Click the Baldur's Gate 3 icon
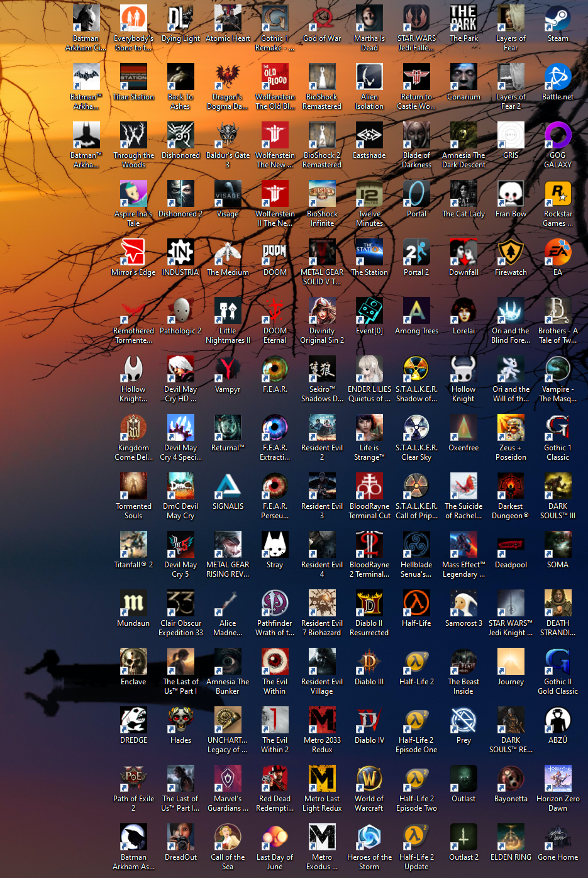 click(x=228, y=135)
